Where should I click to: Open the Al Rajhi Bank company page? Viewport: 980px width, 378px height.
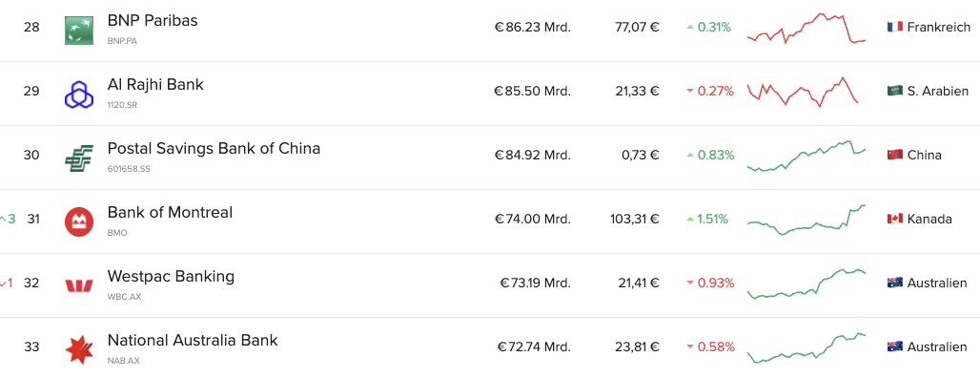[x=155, y=85]
